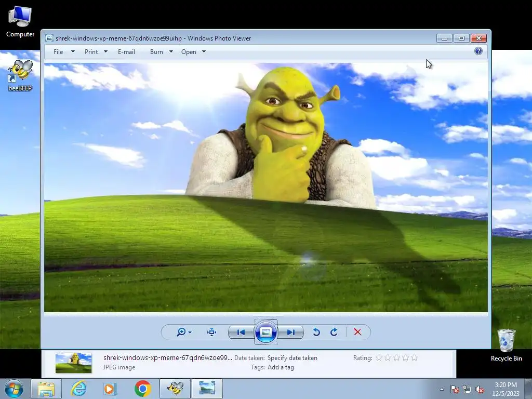
Task: Expand the Burn dropdown arrow
Action: pos(171,51)
